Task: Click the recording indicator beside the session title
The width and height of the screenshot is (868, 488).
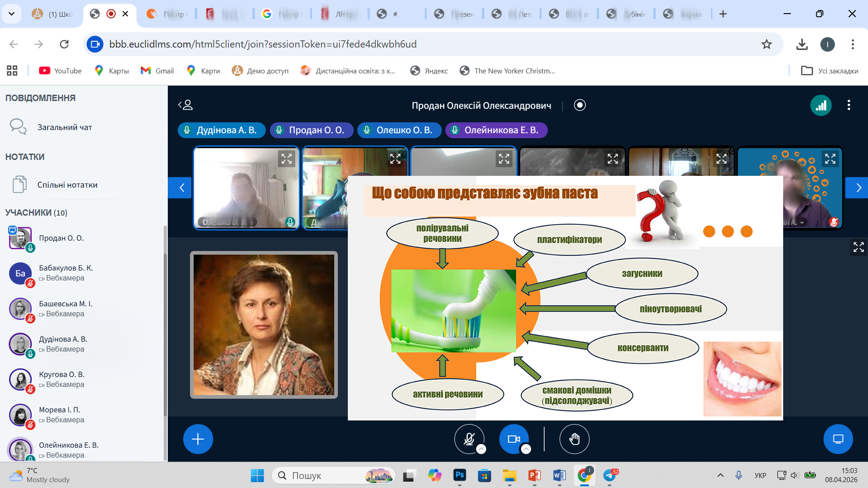Action: click(x=580, y=106)
